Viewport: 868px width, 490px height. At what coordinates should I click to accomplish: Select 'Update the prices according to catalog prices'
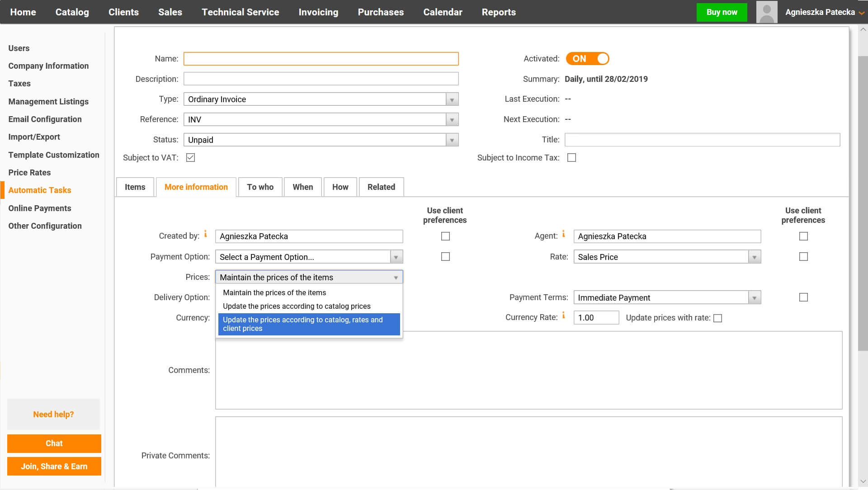[x=309, y=306]
